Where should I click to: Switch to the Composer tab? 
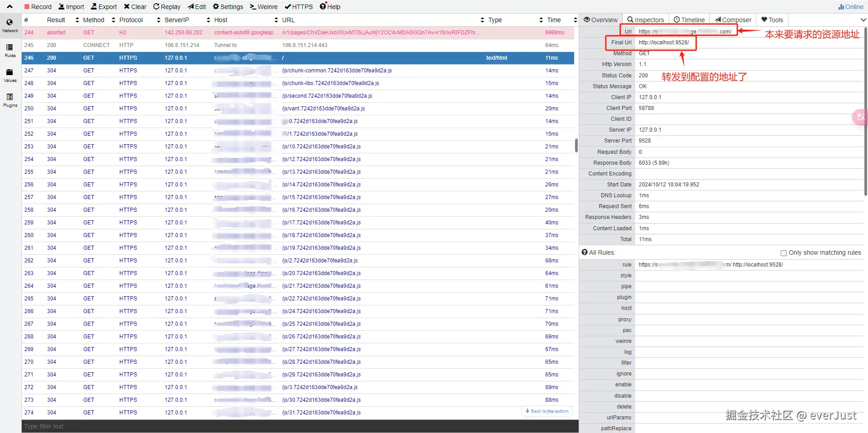tap(733, 20)
